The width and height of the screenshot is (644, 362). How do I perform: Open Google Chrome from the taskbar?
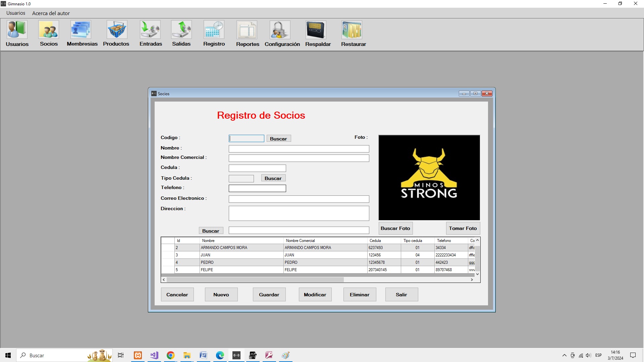tap(170, 355)
